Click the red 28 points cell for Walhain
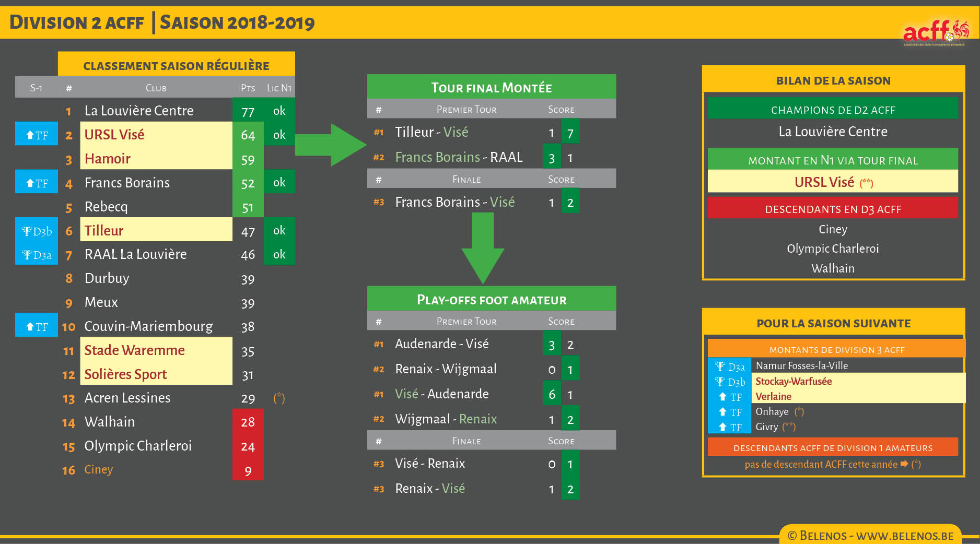 click(x=248, y=422)
